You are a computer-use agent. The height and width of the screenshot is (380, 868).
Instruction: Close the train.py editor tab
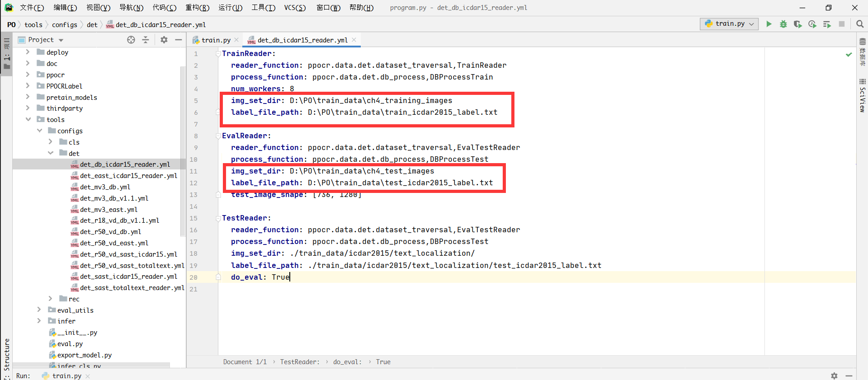click(x=236, y=40)
